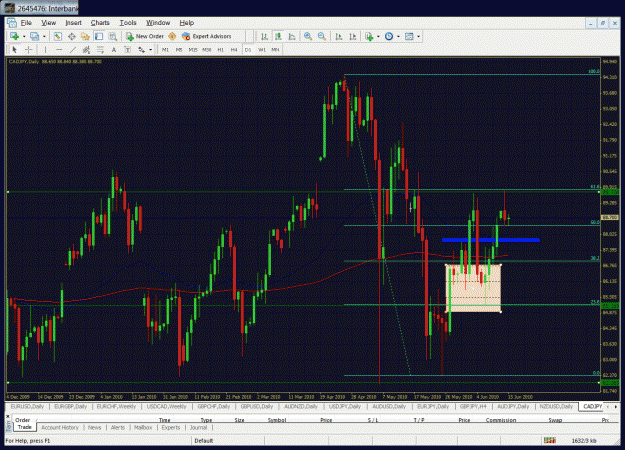Open the Insert menu
This screenshot has width=625, height=450.
(73, 23)
